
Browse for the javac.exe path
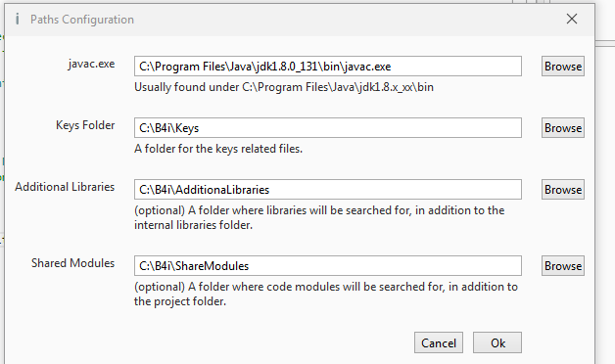click(563, 67)
